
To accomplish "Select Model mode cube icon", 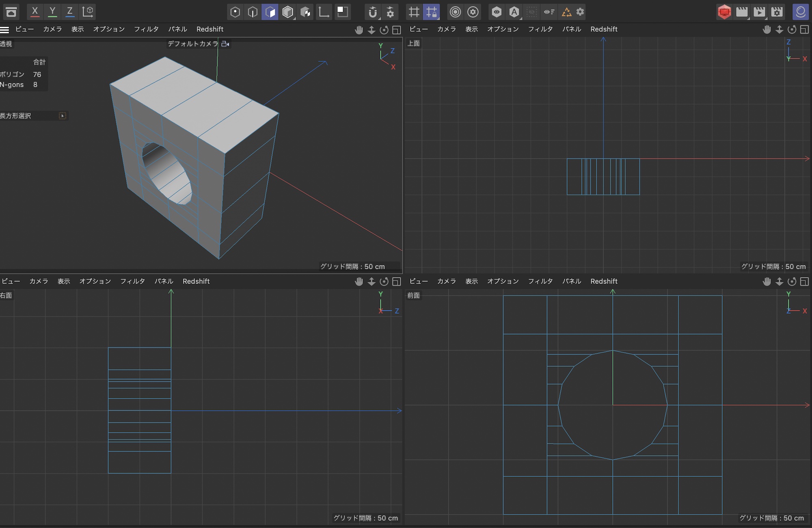I will (x=288, y=12).
